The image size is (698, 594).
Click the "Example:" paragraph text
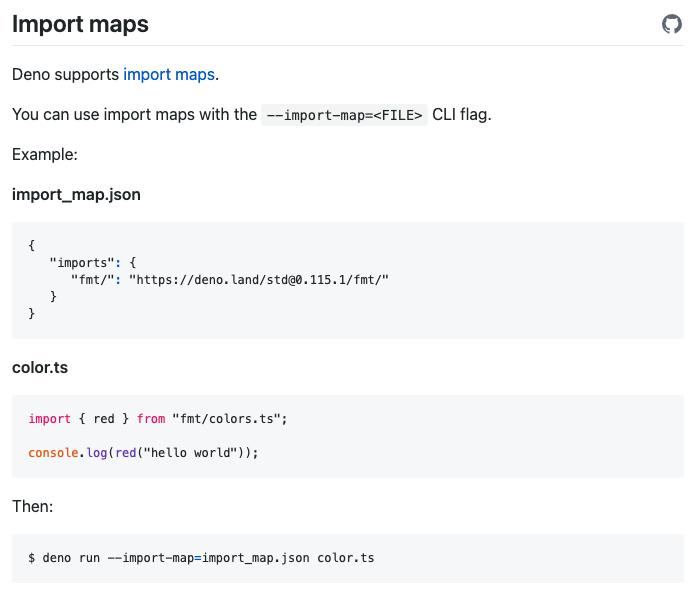pos(45,155)
